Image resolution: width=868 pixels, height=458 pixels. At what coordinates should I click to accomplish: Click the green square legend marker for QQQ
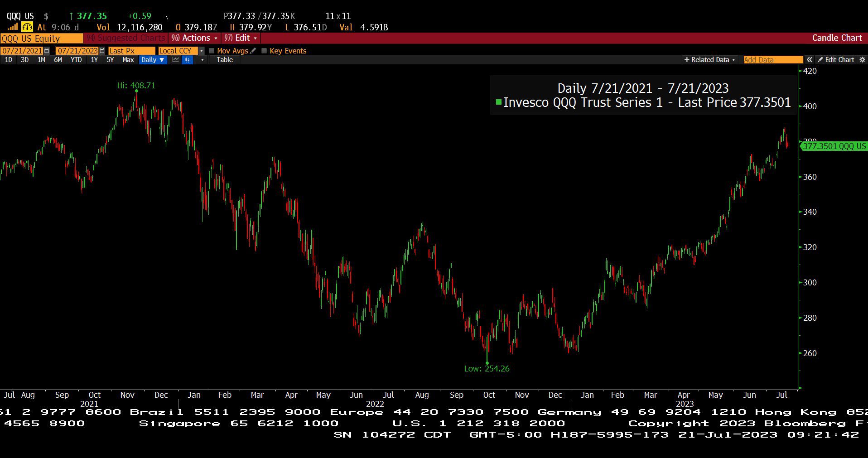499,102
